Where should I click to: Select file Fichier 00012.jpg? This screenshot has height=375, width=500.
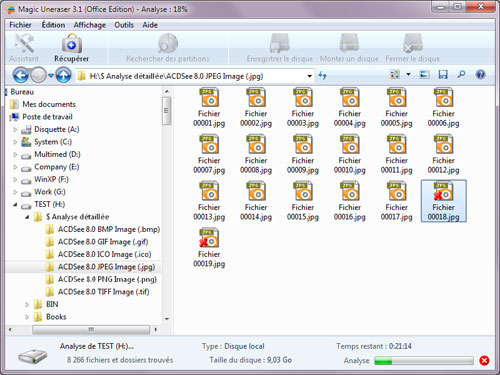click(443, 154)
